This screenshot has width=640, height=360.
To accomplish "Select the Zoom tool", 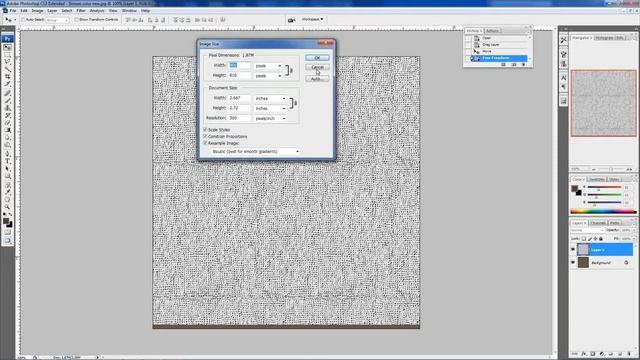I will pos(7,207).
